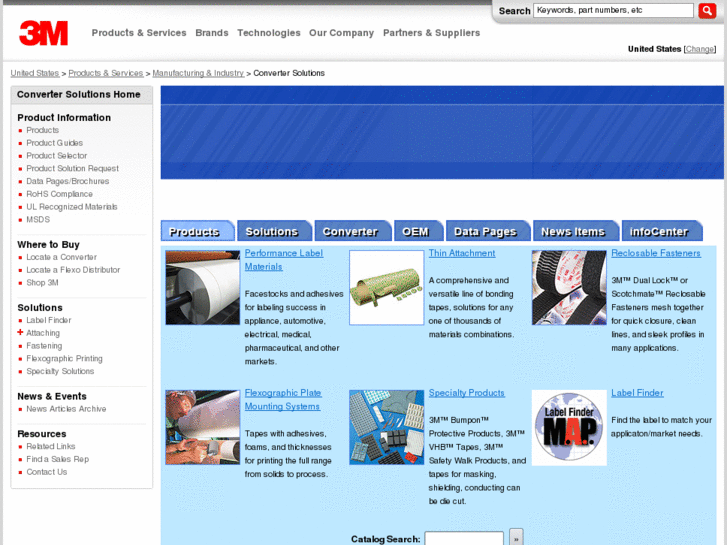Open Product Selector link
Screen dimensions: 727x545
click(57, 156)
